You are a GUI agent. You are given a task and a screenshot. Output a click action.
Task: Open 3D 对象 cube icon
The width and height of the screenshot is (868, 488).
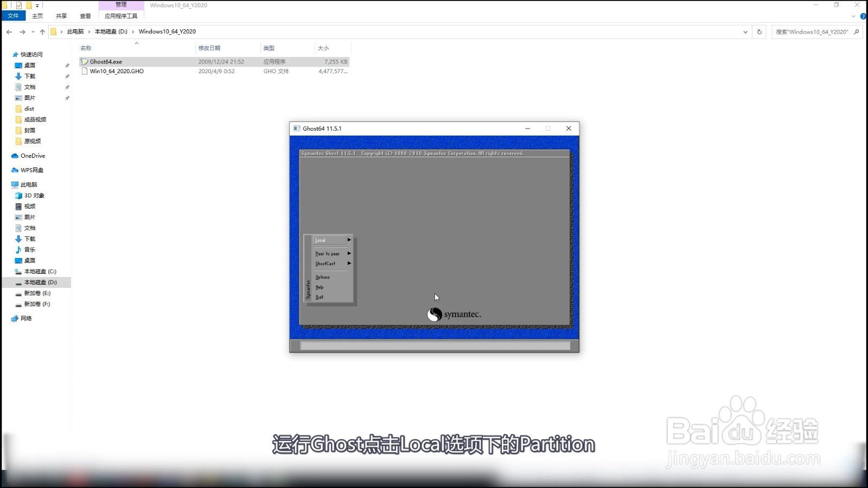click(18, 195)
